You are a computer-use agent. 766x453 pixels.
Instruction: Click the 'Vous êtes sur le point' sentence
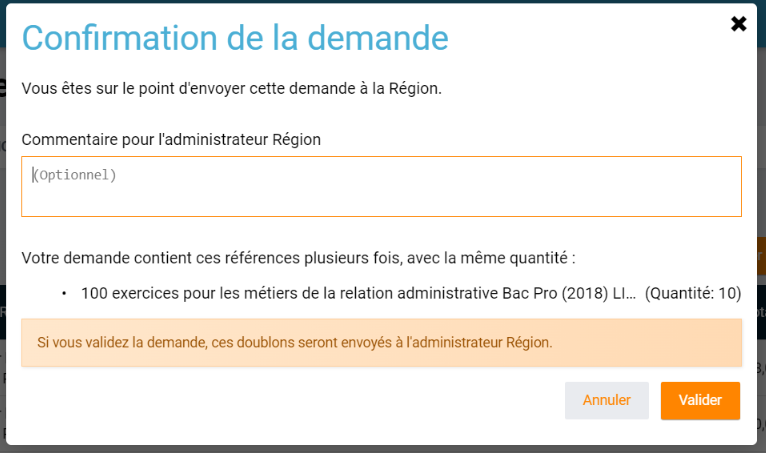coord(231,88)
